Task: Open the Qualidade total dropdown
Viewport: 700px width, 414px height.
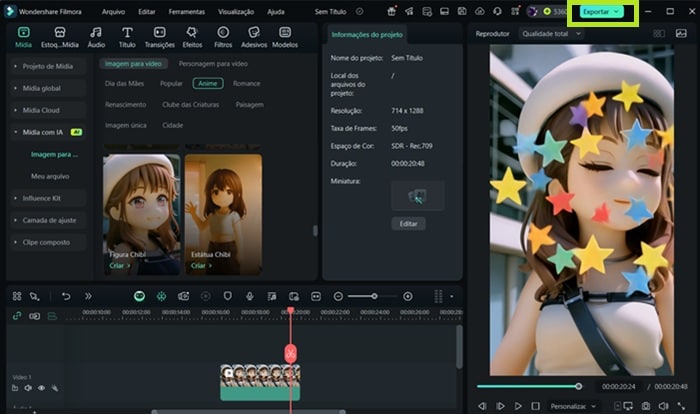Action: click(x=551, y=33)
